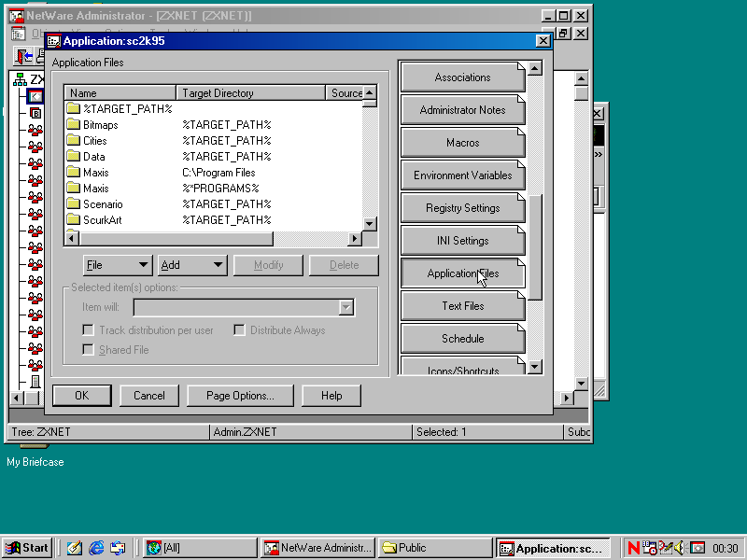Toggle Track distribution per user checkbox
The image size is (747, 560).
click(x=88, y=330)
